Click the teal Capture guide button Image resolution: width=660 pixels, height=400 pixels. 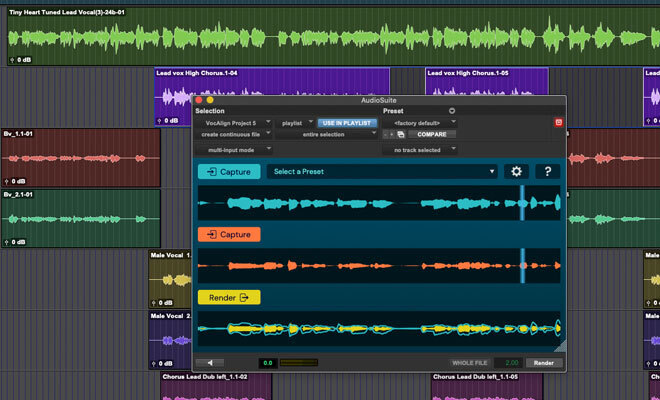[229, 171]
